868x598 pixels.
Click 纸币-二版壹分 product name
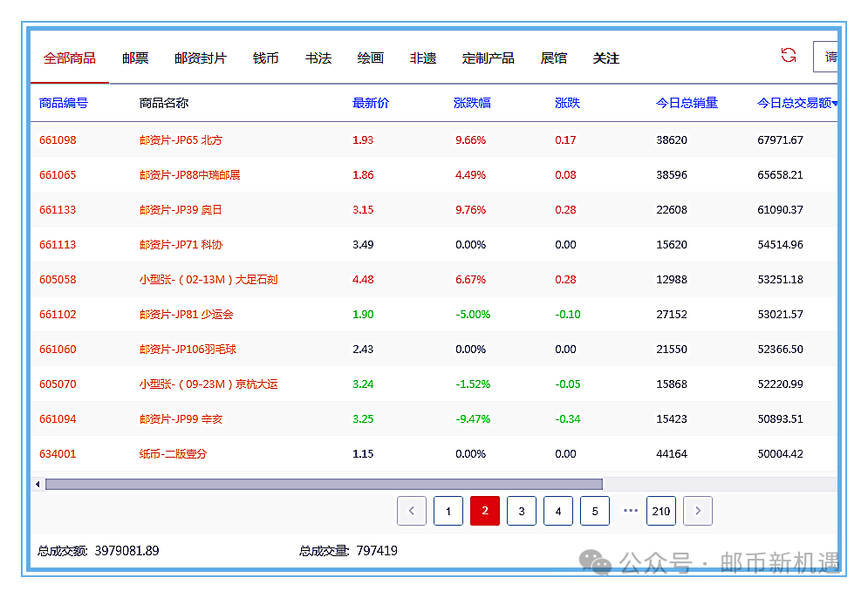coord(173,454)
